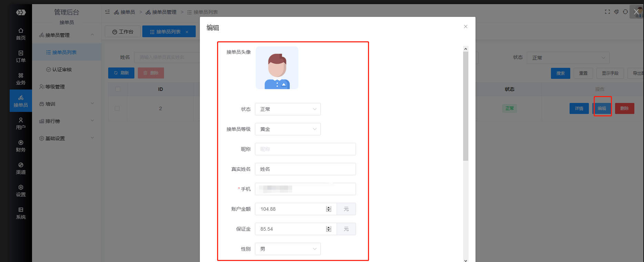Viewport: 644px width, 262px height.
Task: Click the 重置 button
Action: pos(583,73)
